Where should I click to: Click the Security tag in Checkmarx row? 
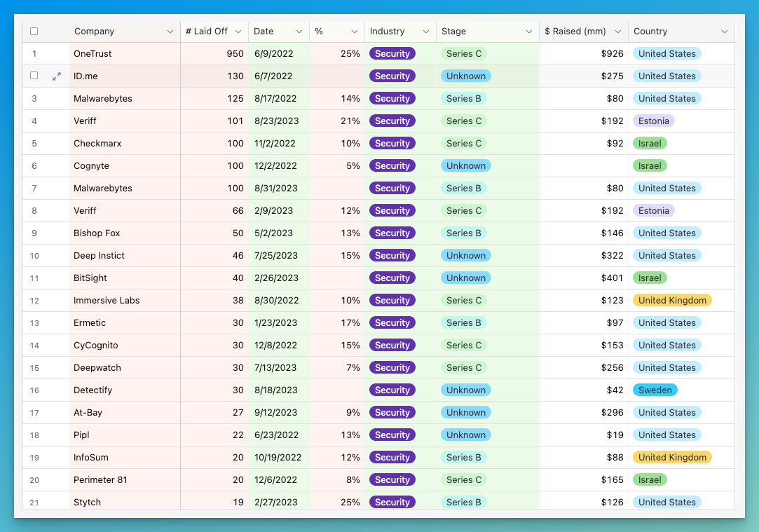click(392, 143)
